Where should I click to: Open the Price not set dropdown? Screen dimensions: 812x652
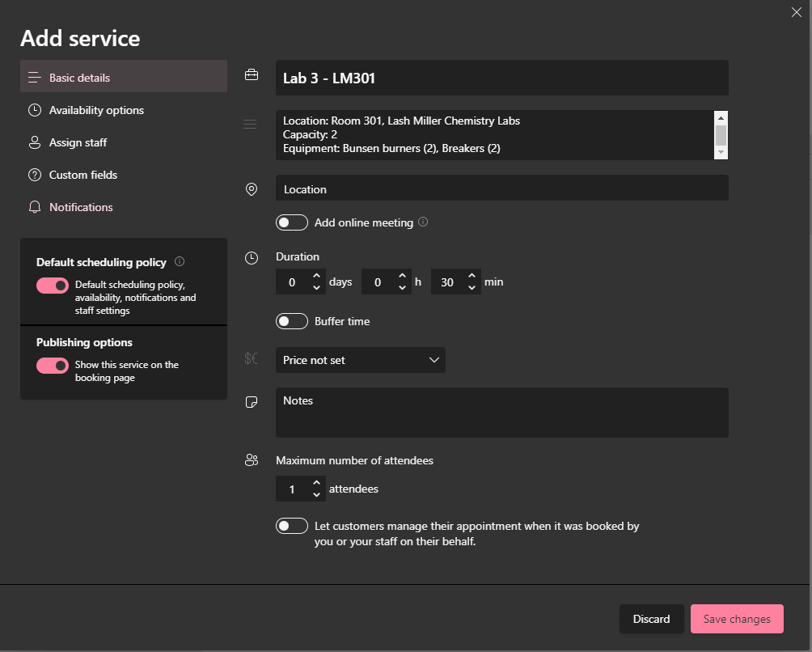click(361, 360)
